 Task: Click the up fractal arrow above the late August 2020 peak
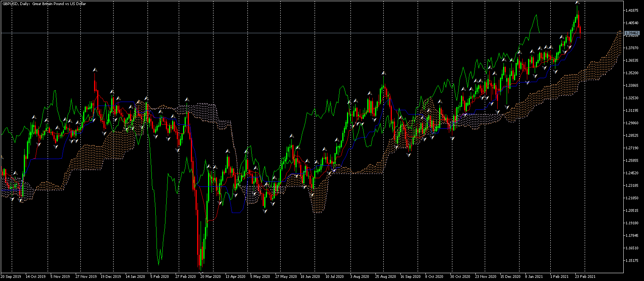tap(384, 73)
